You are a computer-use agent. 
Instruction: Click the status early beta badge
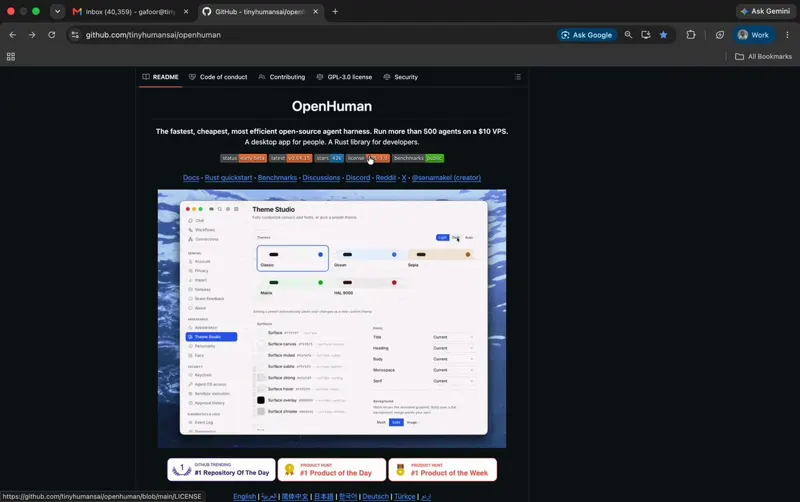243,158
